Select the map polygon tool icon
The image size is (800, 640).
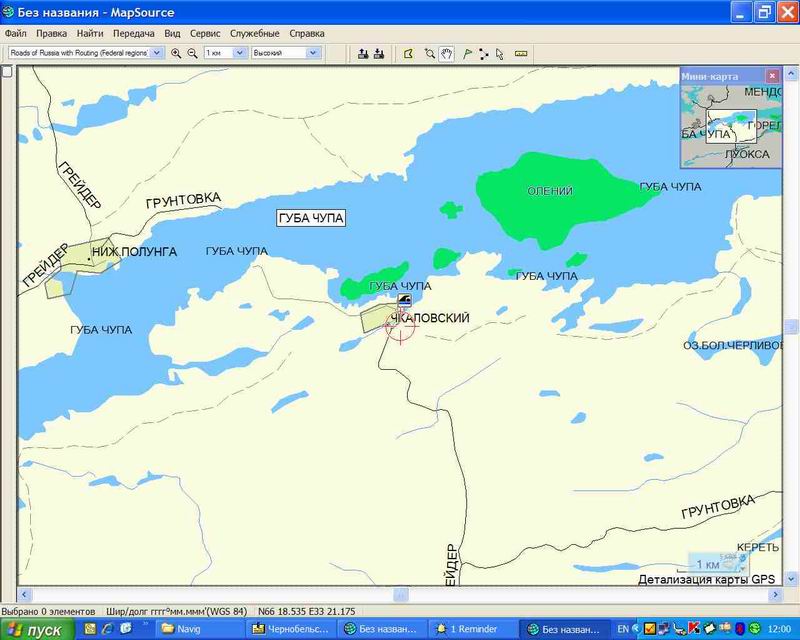click(x=408, y=53)
